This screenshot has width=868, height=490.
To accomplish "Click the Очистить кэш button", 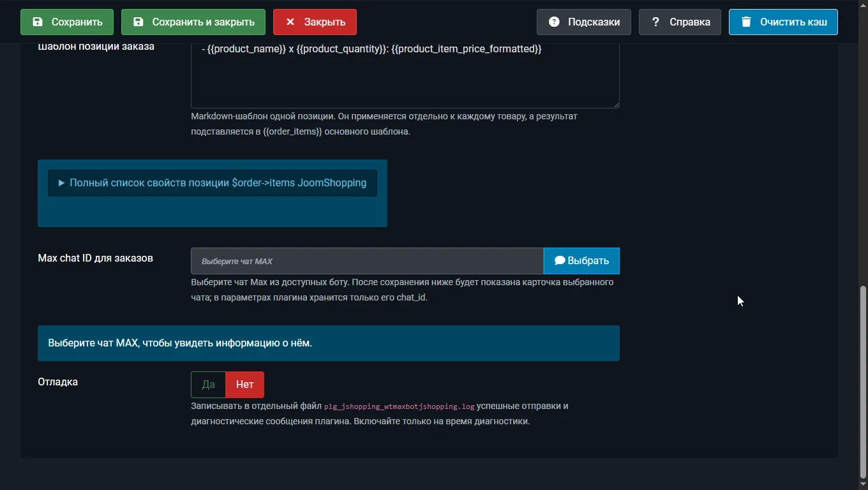I will pos(783,22).
